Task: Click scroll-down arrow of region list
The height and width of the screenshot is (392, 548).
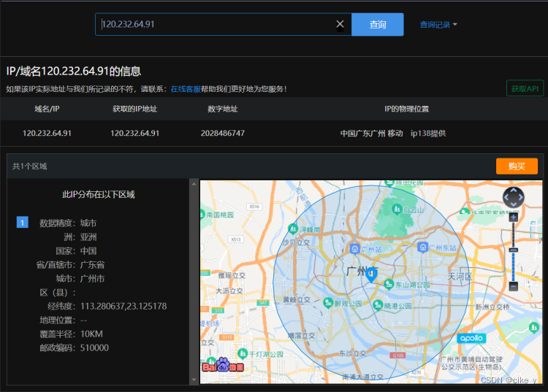Action: tap(194, 380)
